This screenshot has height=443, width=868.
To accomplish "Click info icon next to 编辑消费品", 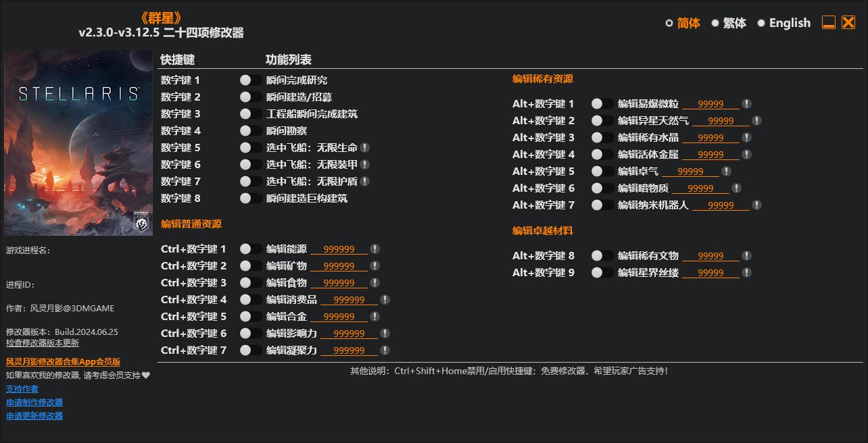I will click(x=385, y=299).
